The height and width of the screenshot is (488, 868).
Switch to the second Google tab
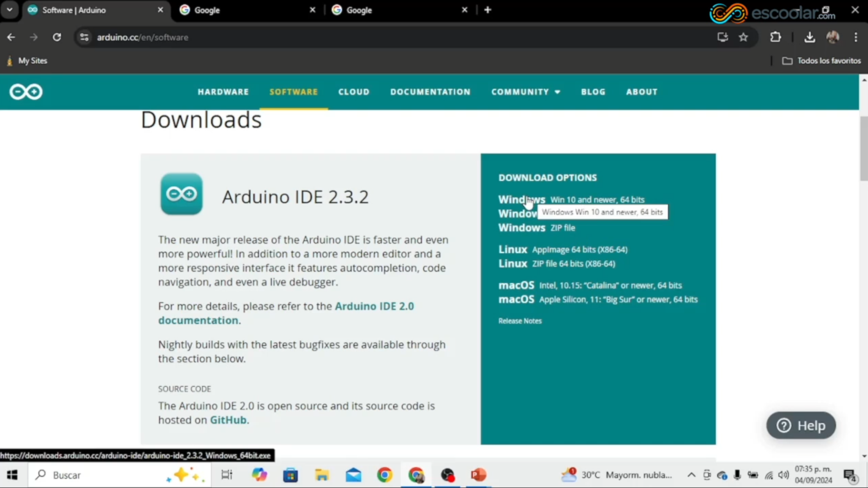point(359,10)
